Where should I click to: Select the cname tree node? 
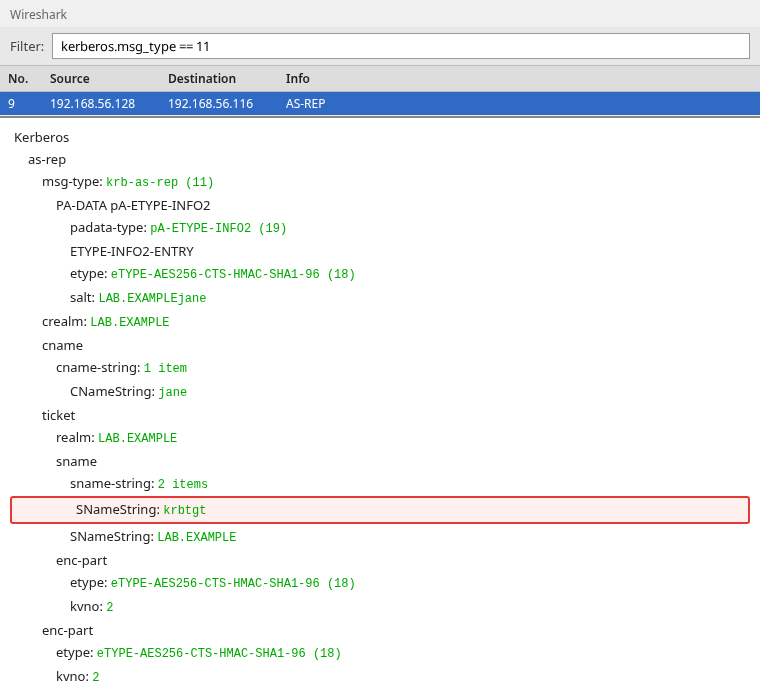(63, 346)
